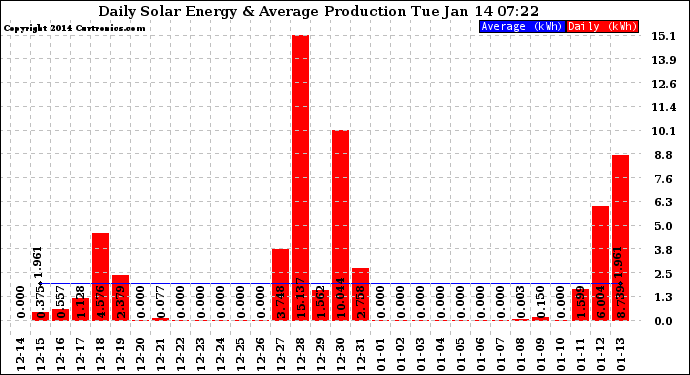The width and height of the screenshot is (690, 375).
Task: Click the 'Copyright 2014 Cartronics.com' text
Action: tap(74, 28)
